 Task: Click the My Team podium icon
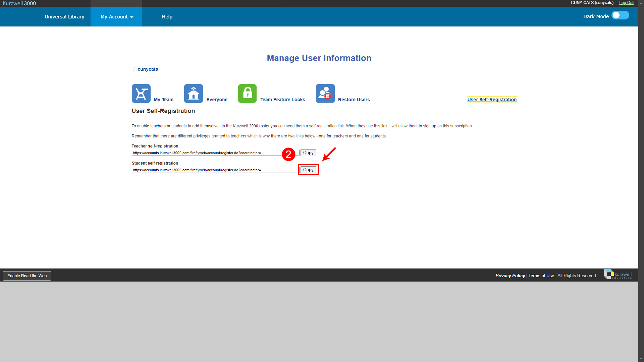141,94
